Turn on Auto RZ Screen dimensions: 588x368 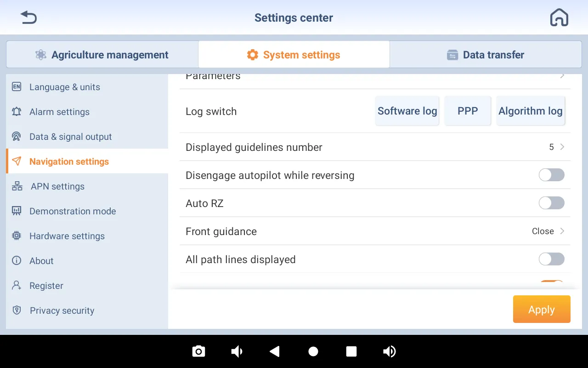coord(551,203)
